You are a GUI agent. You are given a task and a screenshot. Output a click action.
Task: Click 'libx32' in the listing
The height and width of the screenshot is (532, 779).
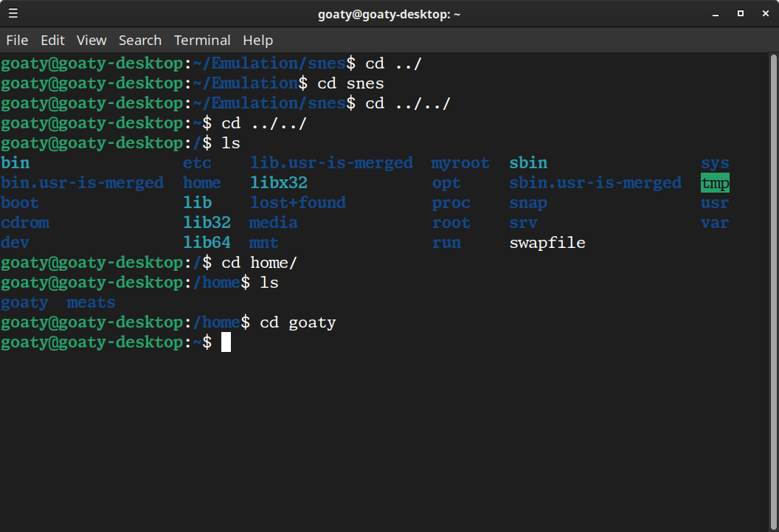(x=279, y=183)
